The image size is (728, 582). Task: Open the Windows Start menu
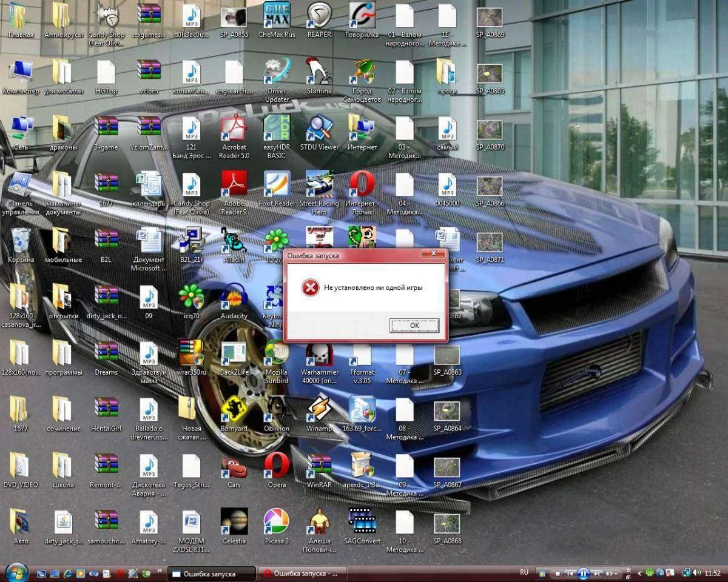click(x=16, y=573)
